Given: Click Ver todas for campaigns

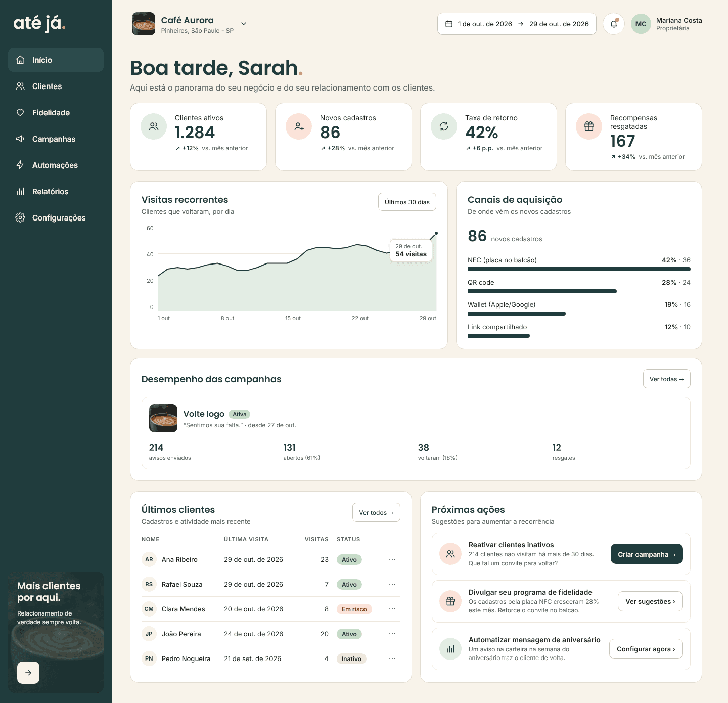Looking at the screenshot, I should 666,379.
